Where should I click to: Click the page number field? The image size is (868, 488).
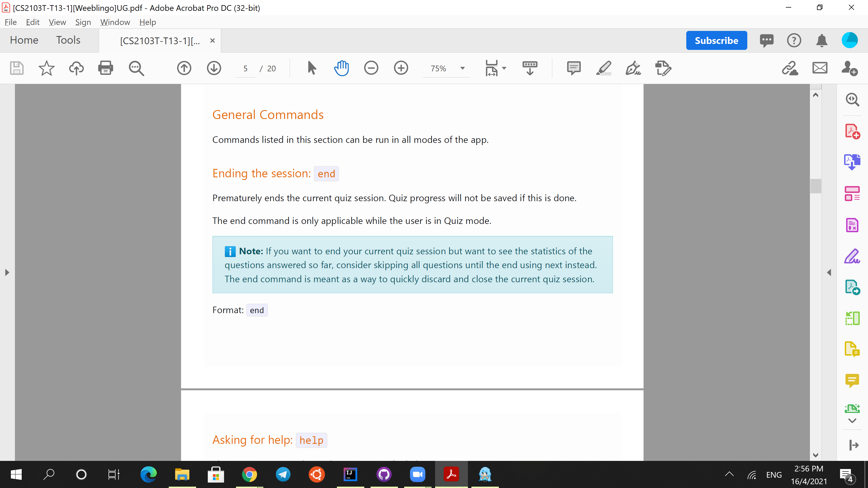click(245, 69)
